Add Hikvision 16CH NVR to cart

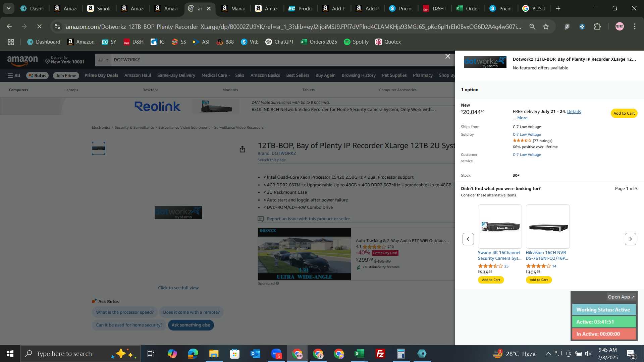(x=538, y=280)
